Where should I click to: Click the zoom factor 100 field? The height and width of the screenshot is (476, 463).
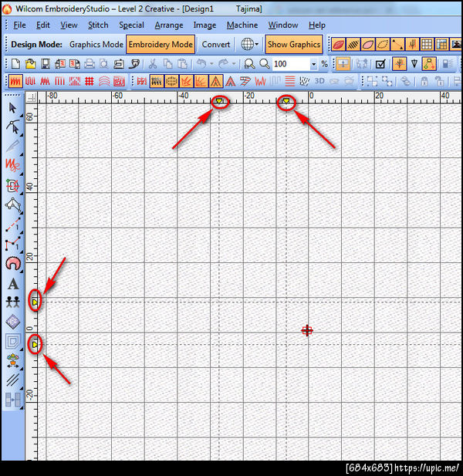pyautogui.click(x=291, y=64)
